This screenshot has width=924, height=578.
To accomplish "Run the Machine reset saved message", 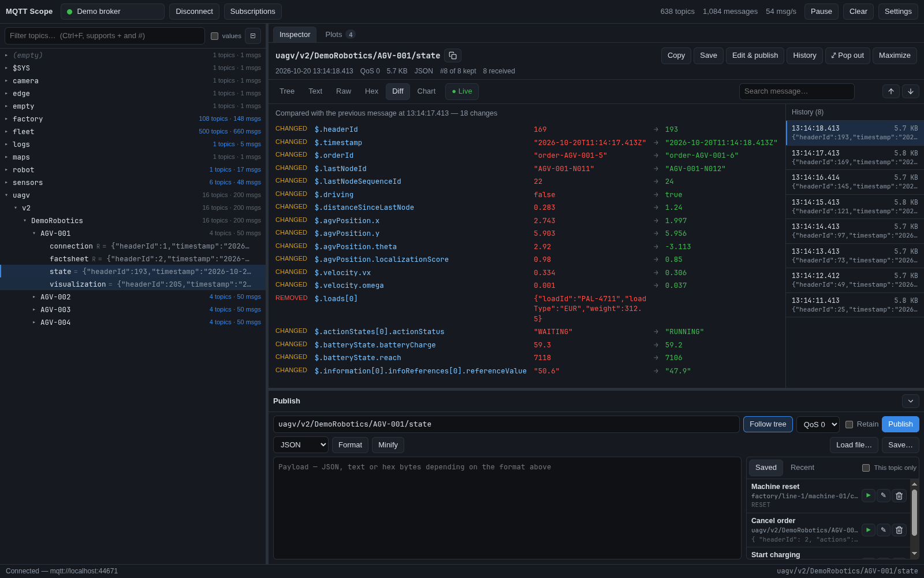I will (x=869, y=495).
